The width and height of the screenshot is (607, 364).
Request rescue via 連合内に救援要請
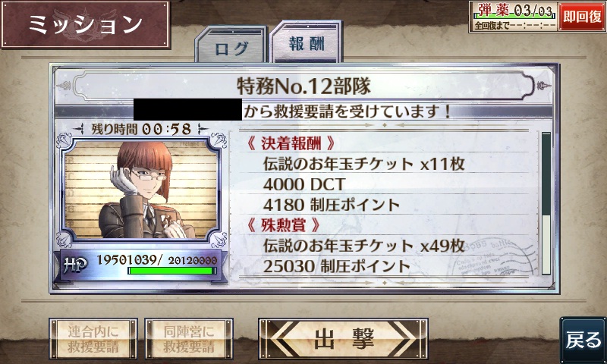(x=93, y=339)
